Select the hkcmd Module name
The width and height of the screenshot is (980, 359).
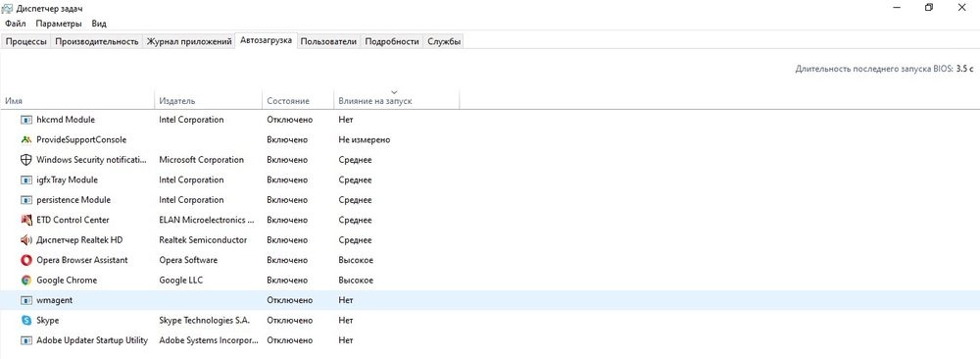pyautogui.click(x=66, y=120)
